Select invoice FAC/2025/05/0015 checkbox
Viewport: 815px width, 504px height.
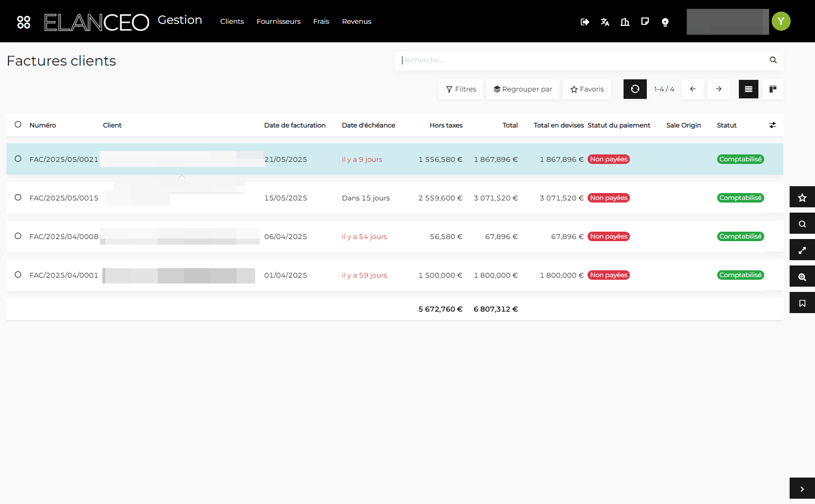click(18, 197)
